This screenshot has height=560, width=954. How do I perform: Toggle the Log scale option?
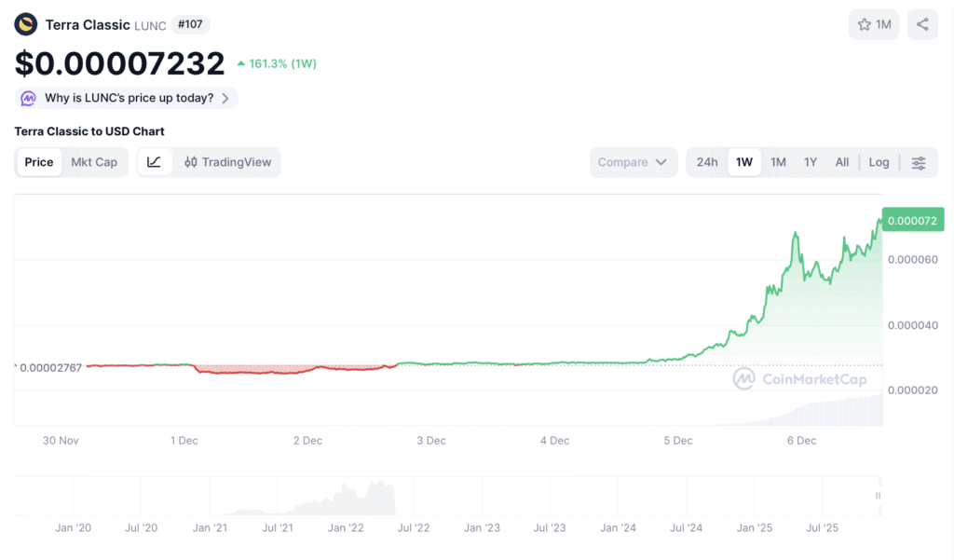pyautogui.click(x=879, y=162)
